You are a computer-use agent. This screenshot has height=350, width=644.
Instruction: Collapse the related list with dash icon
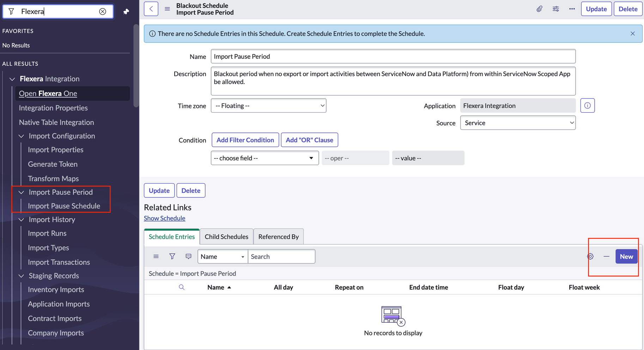pos(606,256)
